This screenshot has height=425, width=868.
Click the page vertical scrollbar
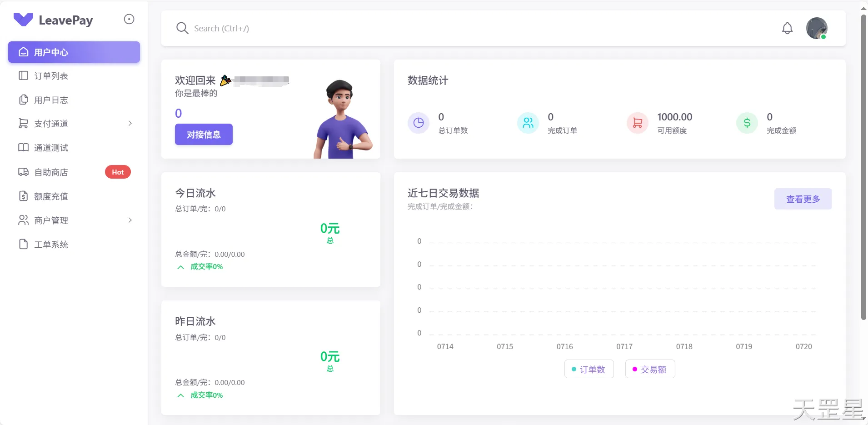(863, 167)
